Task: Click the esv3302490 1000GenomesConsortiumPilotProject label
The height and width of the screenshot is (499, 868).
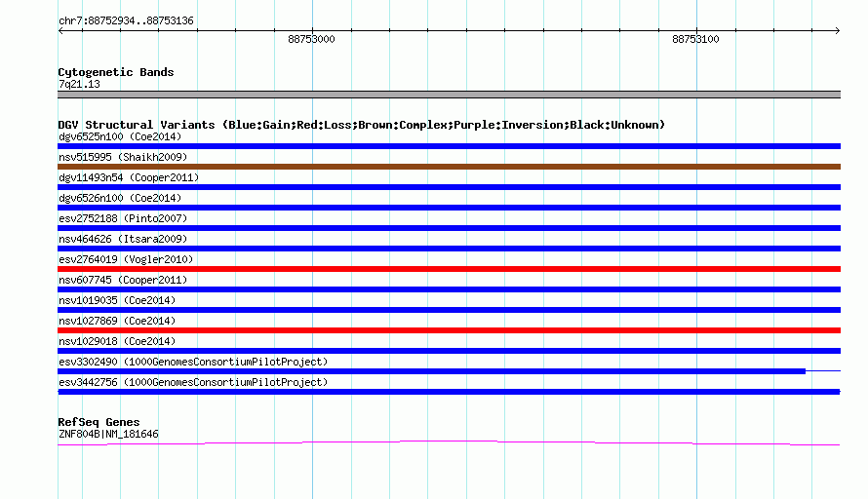Action: pyautogui.click(x=193, y=362)
